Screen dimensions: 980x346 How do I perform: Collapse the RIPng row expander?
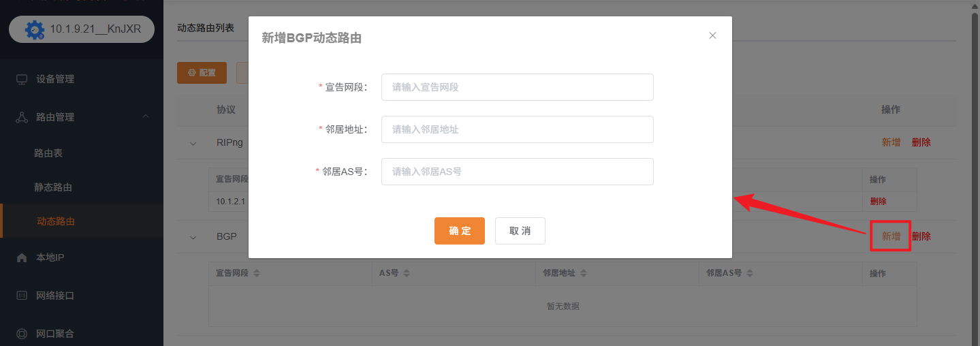(x=193, y=143)
